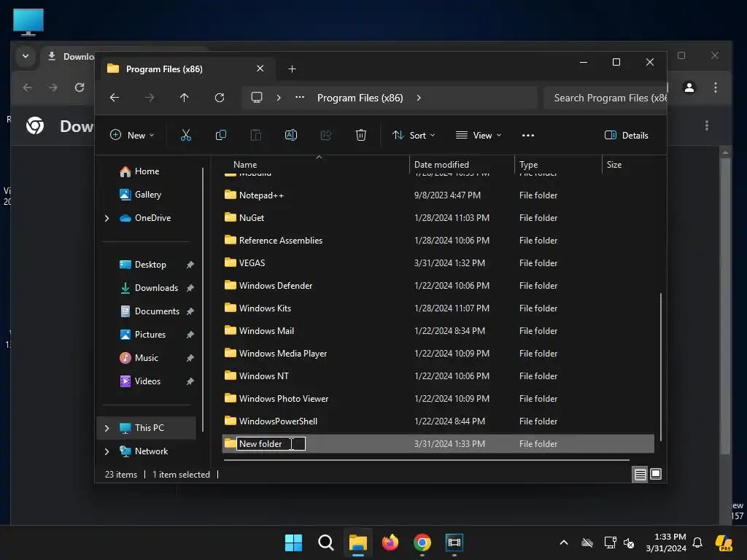Screen dimensions: 747x560
Task: Open the See more ellipsis menu
Action: 528,135
